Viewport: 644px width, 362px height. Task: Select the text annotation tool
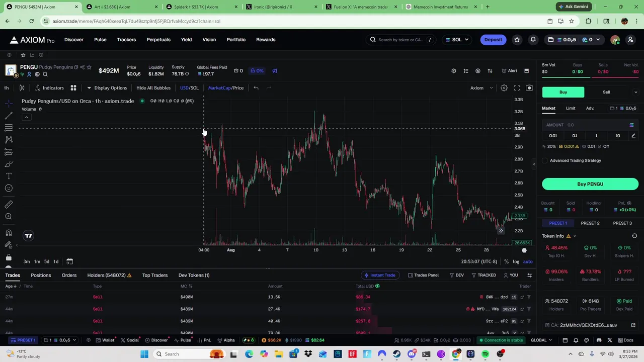coord(9,176)
